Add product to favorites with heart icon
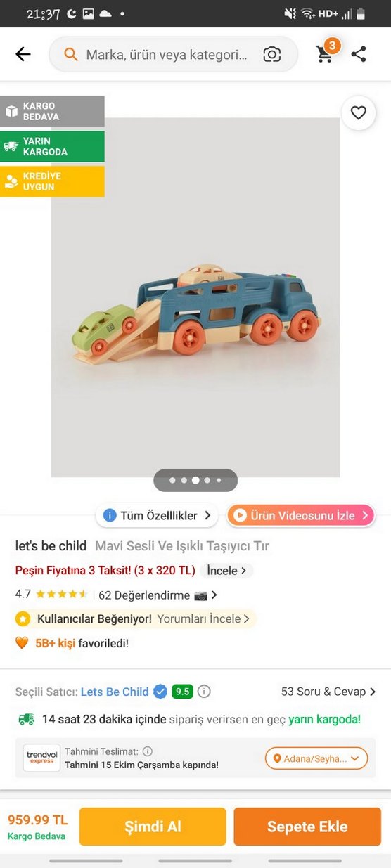This screenshot has height=868, width=391. coord(359,112)
